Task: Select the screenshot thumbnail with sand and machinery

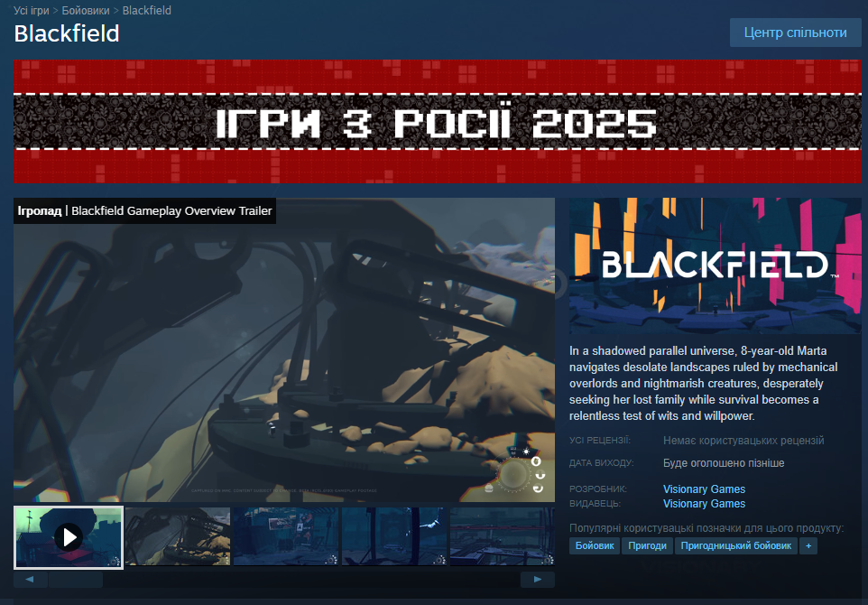Action: click(177, 537)
